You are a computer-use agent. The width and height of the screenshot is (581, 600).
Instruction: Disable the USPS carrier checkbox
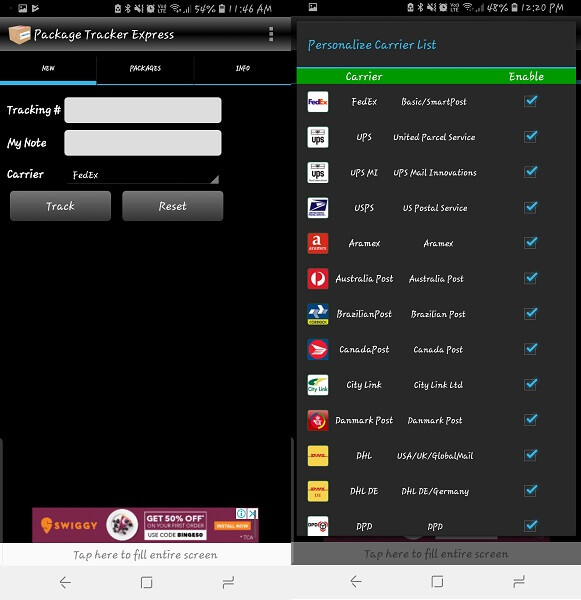coord(530,207)
